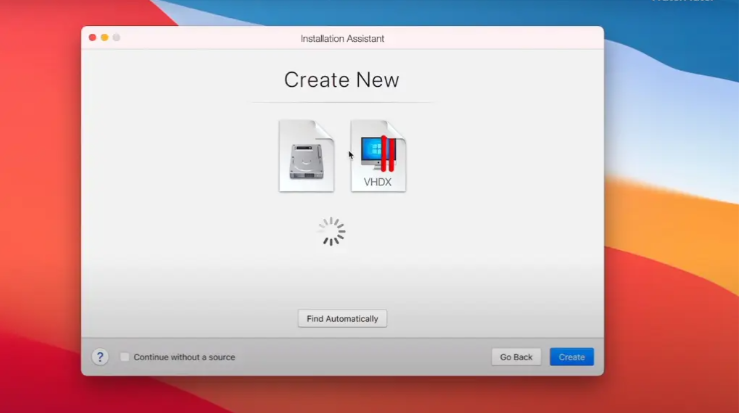Click the VHDX text label under the icon
This screenshot has width=739, height=413.
click(x=378, y=182)
